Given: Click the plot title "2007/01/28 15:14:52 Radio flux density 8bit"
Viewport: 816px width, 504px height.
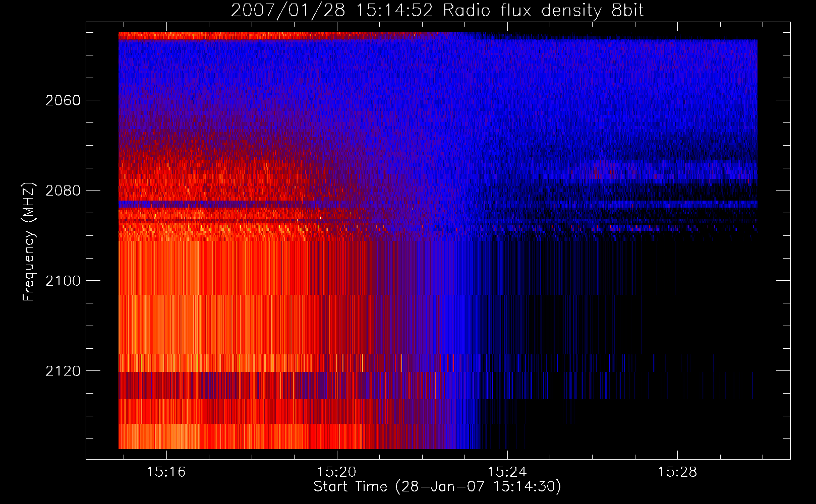Looking at the screenshot, I should 437,11.
